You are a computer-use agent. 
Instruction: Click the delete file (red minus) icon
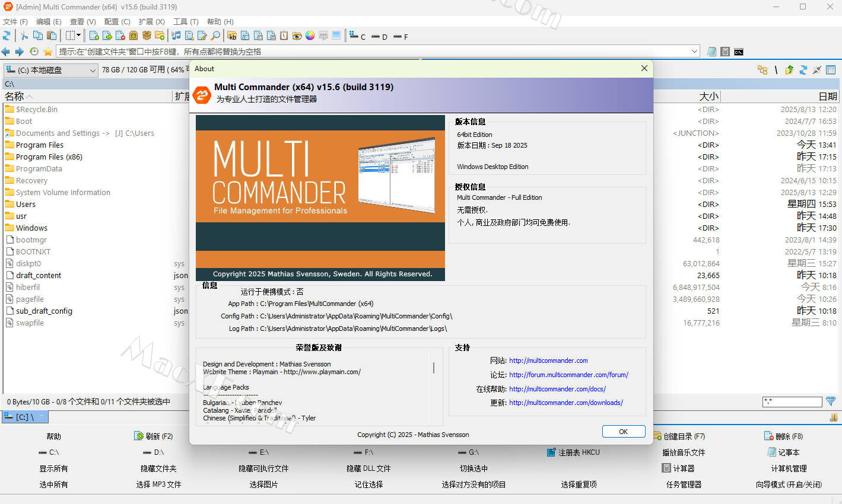tap(120, 36)
